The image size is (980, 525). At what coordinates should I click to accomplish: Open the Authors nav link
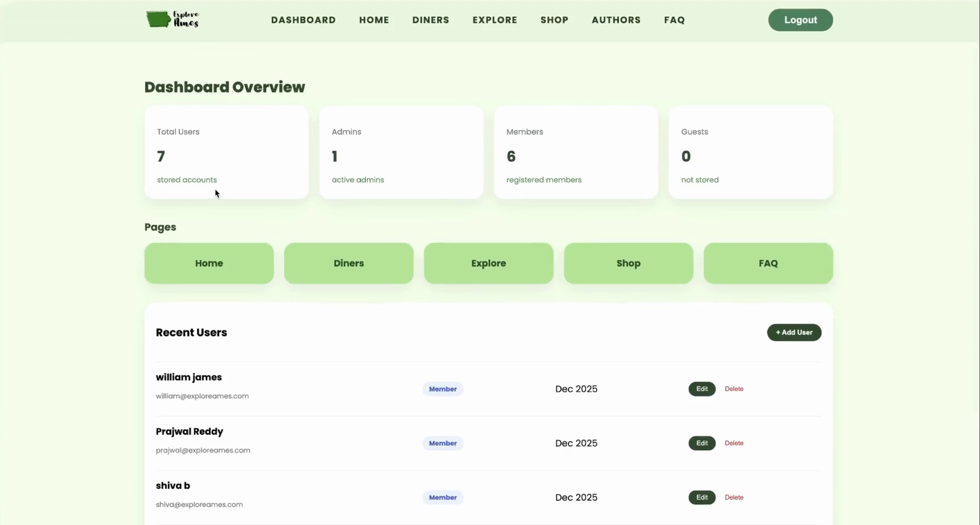616,20
